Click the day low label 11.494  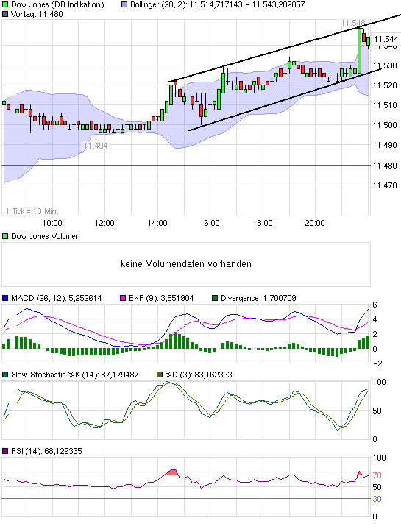click(96, 146)
